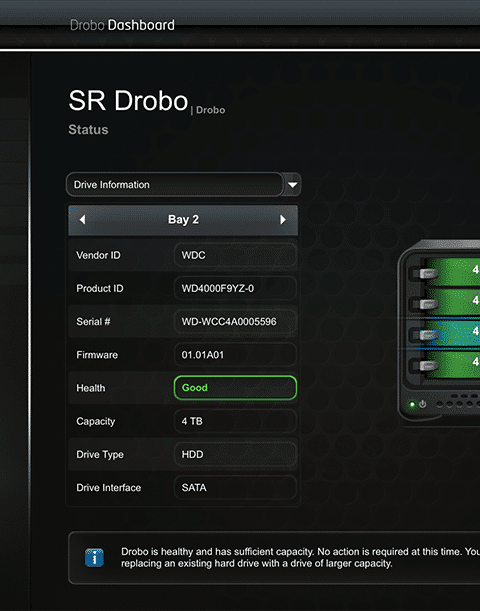Click the SR Drobo device title
This screenshot has width=480, height=611.
coord(128,101)
